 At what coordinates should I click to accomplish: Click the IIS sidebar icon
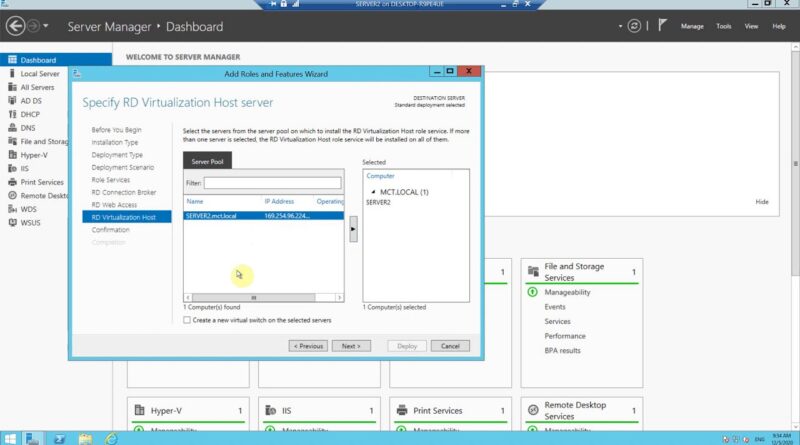[x=12, y=168]
